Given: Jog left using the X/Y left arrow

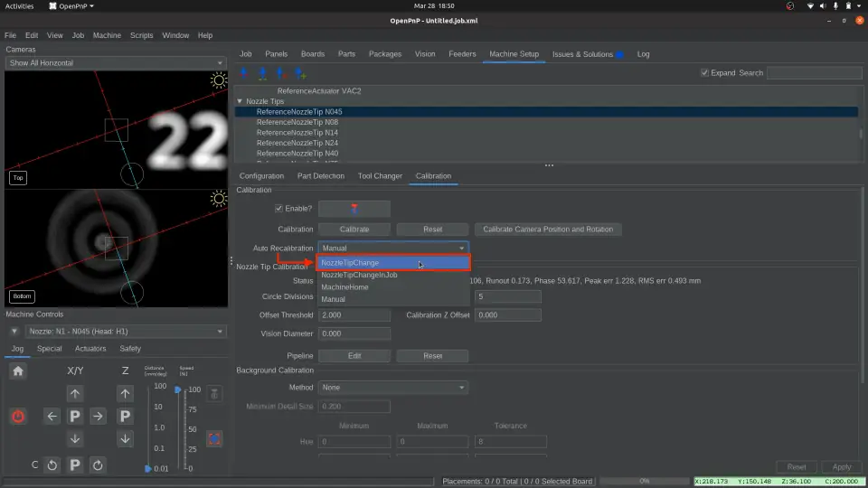Looking at the screenshot, I should (x=52, y=417).
